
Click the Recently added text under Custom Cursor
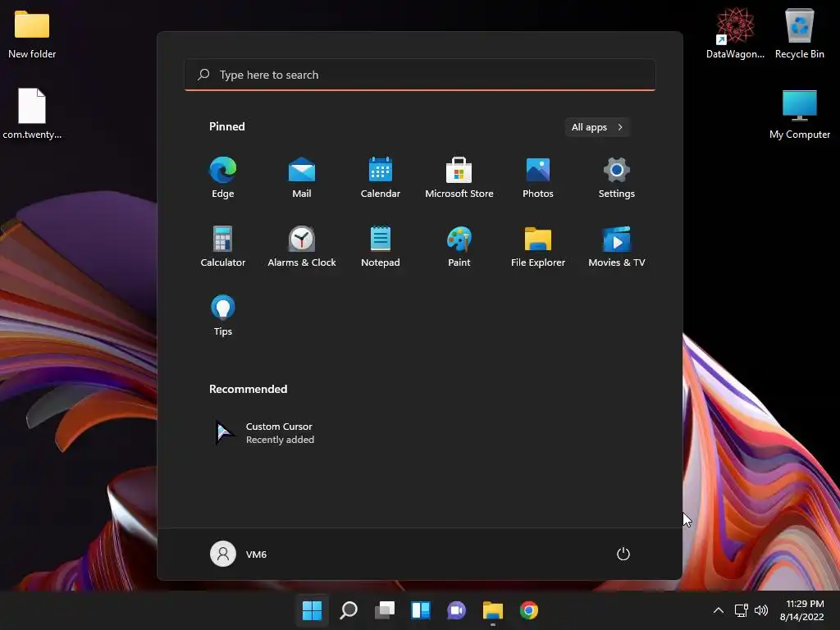tap(280, 440)
